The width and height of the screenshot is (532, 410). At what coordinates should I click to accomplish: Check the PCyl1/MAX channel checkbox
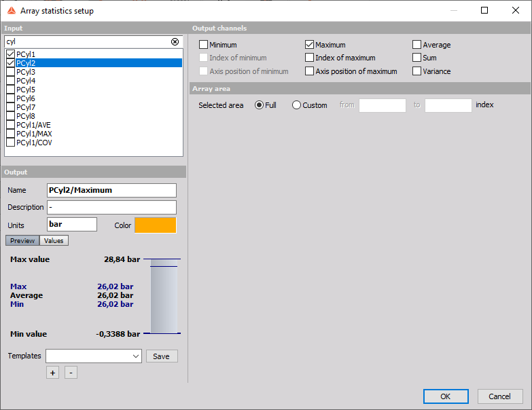[x=10, y=134]
